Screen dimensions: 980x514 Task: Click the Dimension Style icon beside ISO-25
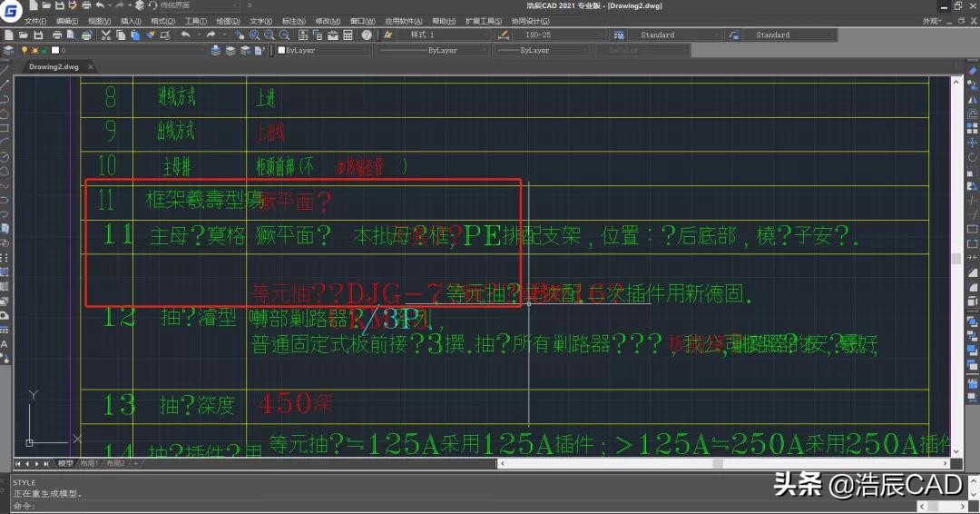coord(503,35)
